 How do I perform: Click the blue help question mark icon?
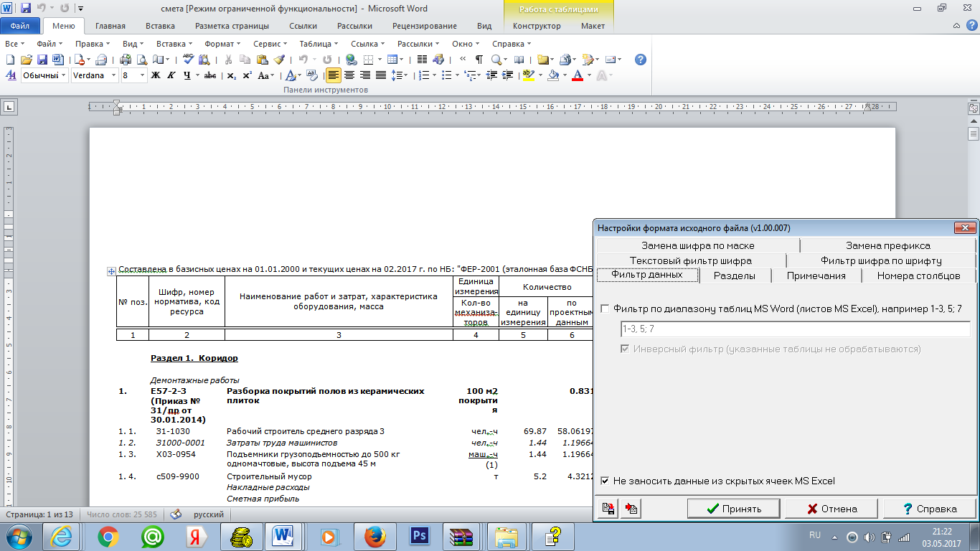coord(641,60)
